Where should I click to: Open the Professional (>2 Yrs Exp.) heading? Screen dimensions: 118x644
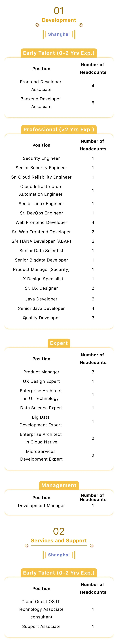[59, 130]
